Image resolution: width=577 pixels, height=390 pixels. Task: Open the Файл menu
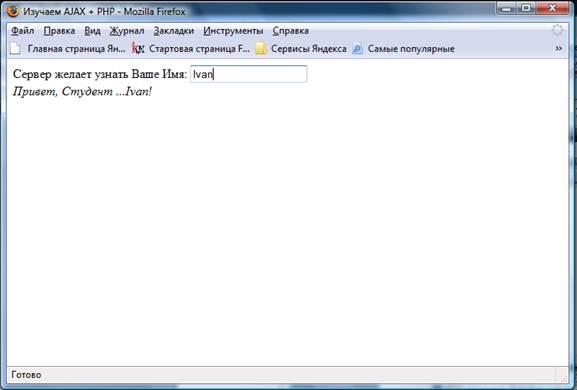(x=23, y=31)
